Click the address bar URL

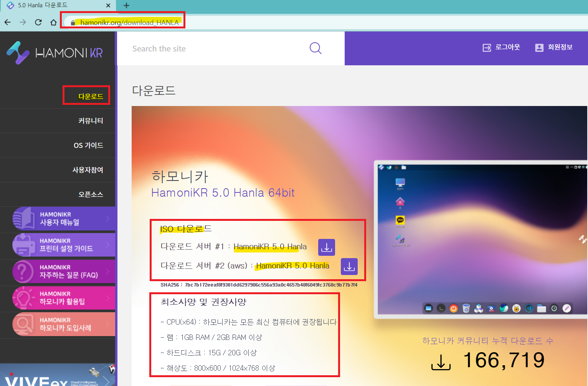[129, 23]
